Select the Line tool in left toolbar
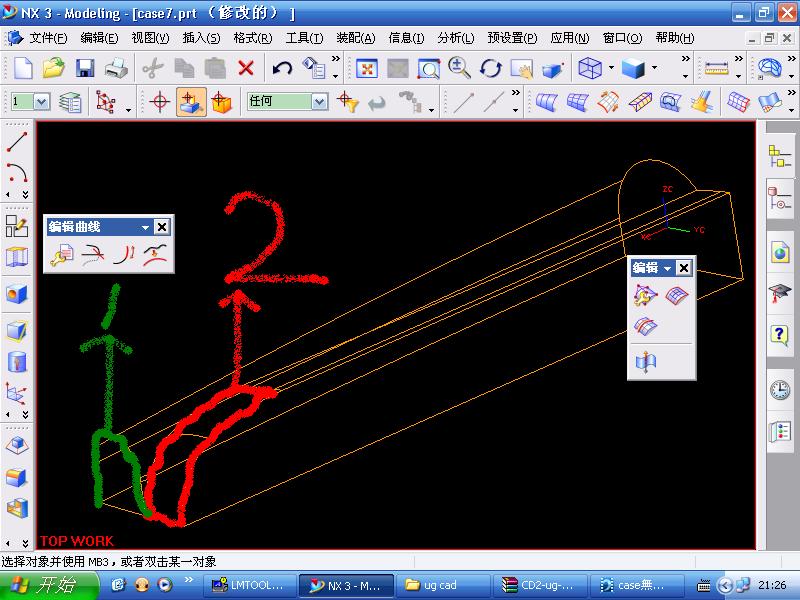 17,141
